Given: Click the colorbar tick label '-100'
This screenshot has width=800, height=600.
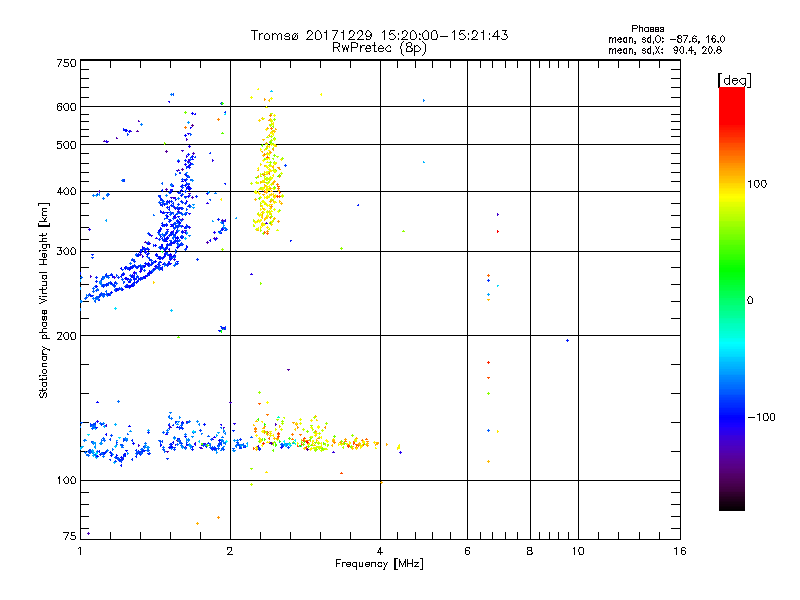Looking at the screenshot, I should pos(761,417).
